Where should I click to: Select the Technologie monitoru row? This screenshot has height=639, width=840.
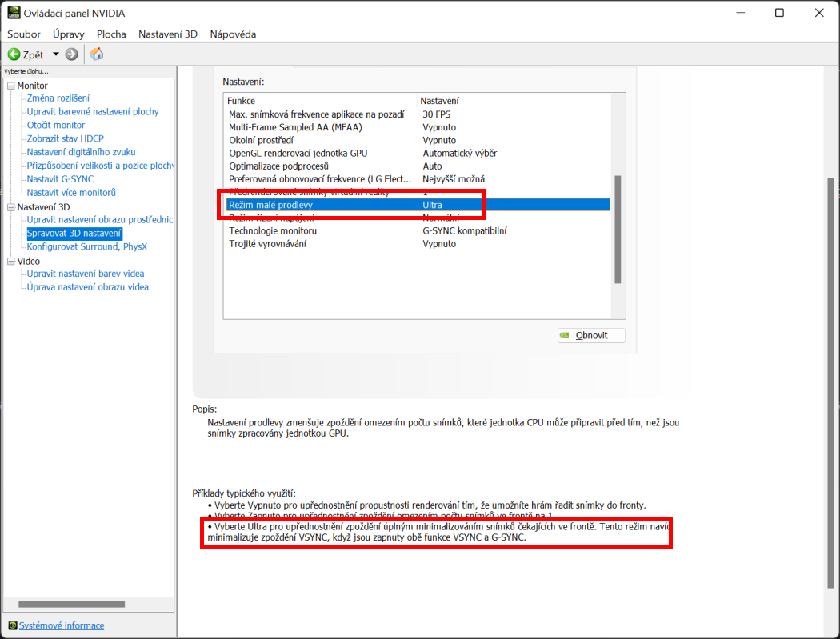[x=418, y=231]
